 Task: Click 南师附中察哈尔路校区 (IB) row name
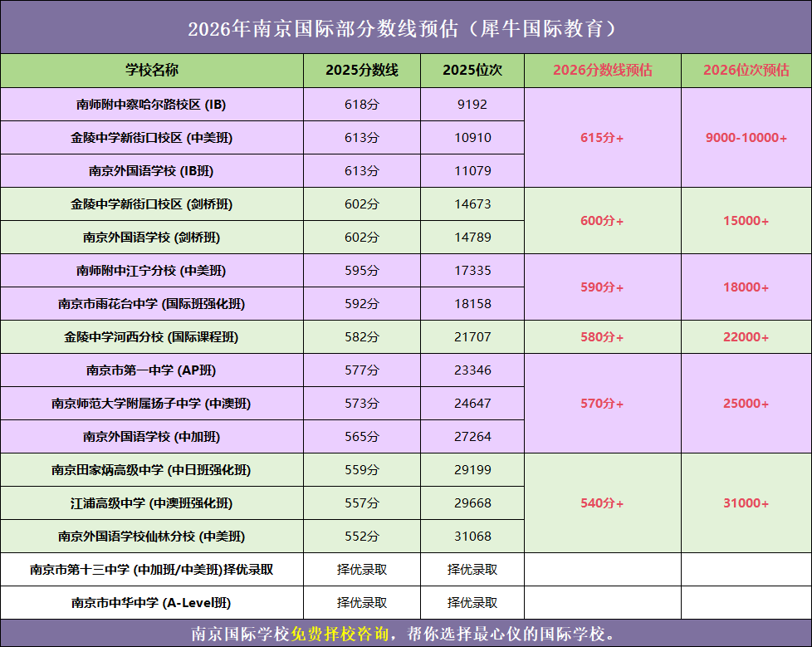tap(151, 105)
